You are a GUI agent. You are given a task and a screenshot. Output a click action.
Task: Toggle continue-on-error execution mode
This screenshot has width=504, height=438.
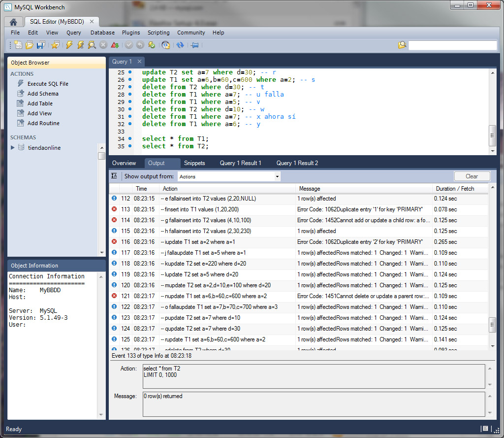tap(115, 45)
